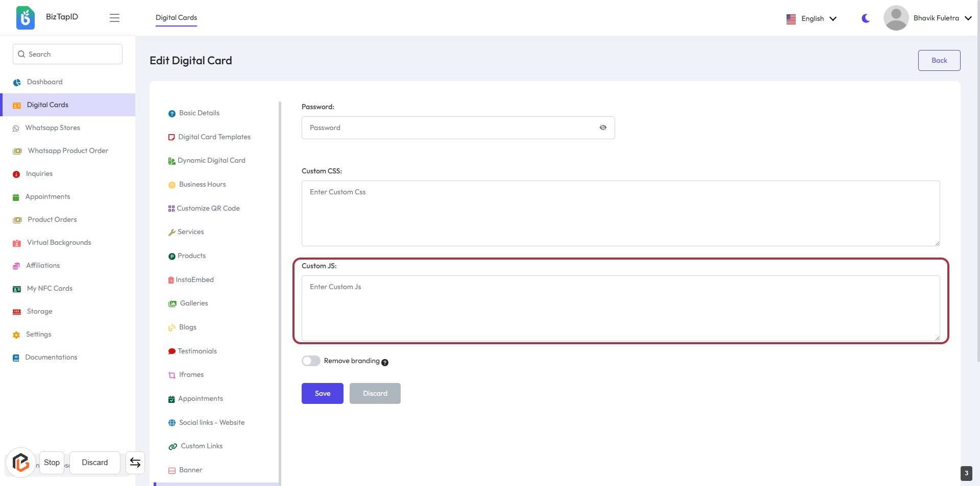
Task: Collapse sidebar using the hamburger menu icon
Action: coord(114,18)
